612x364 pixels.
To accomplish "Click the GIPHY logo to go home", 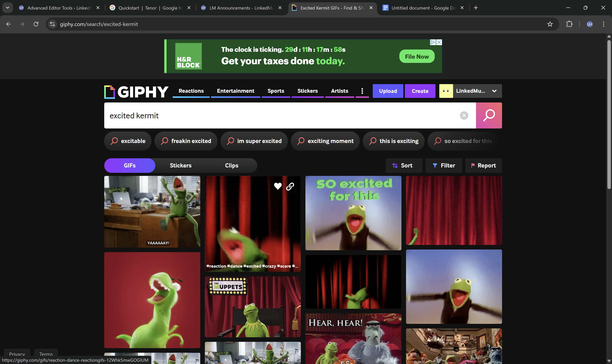I will (x=136, y=92).
